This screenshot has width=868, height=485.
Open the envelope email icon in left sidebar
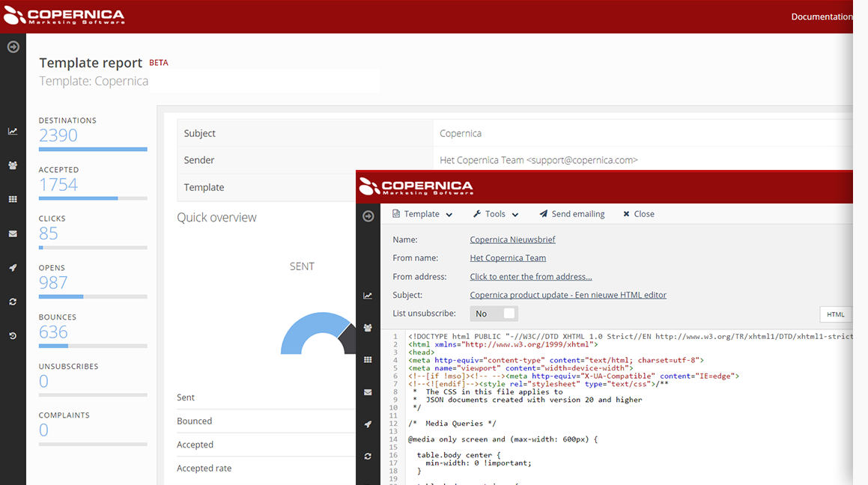tap(13, 234)
